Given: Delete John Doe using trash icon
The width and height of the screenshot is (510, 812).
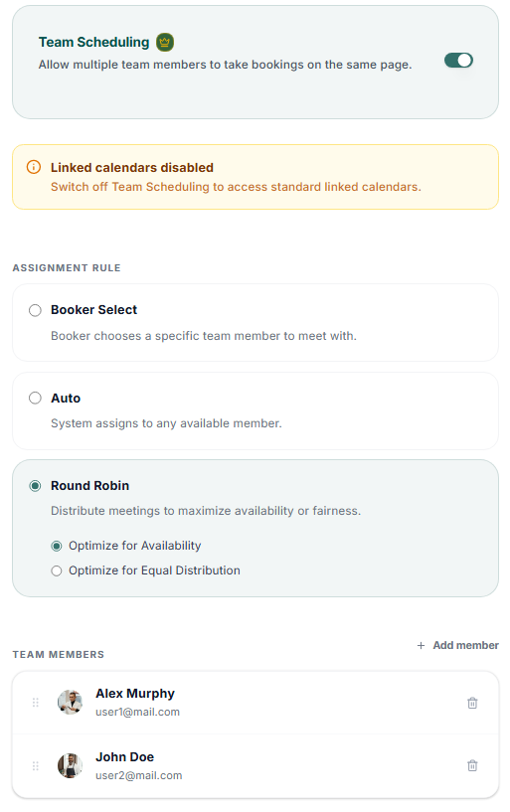Looking at the screenshot, I should click(x=472, y=765).
